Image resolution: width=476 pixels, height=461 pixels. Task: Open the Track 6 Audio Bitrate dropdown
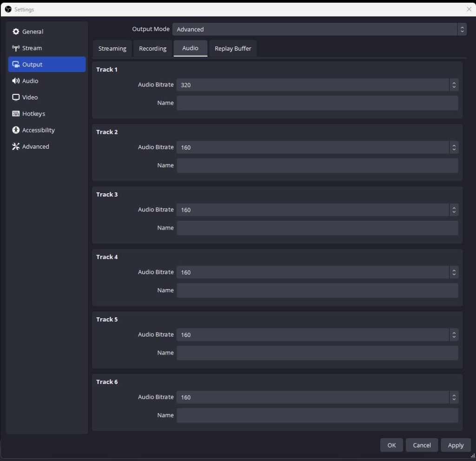point(317,397)
